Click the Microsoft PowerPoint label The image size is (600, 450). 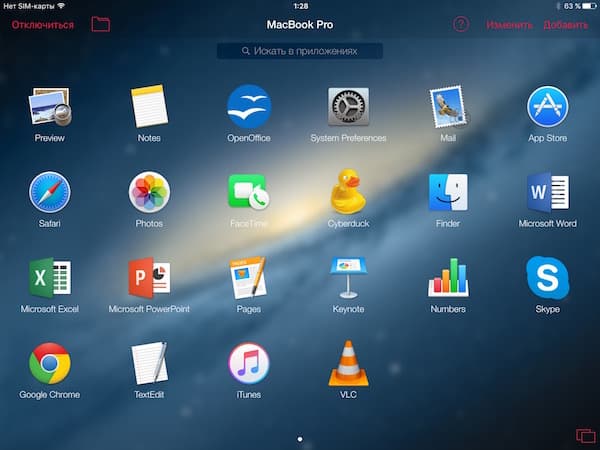pos(149,309)
